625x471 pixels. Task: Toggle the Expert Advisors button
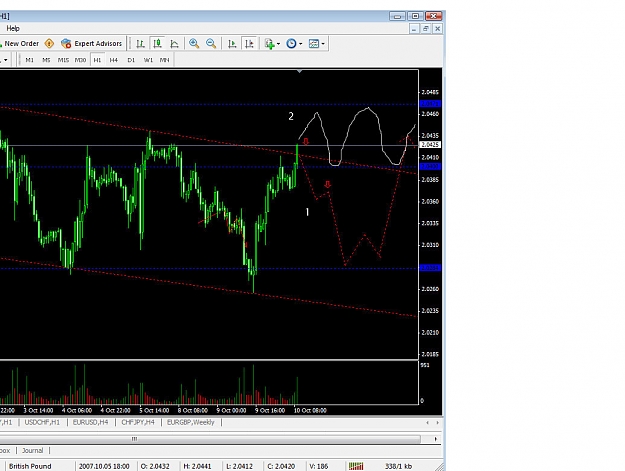91,43
